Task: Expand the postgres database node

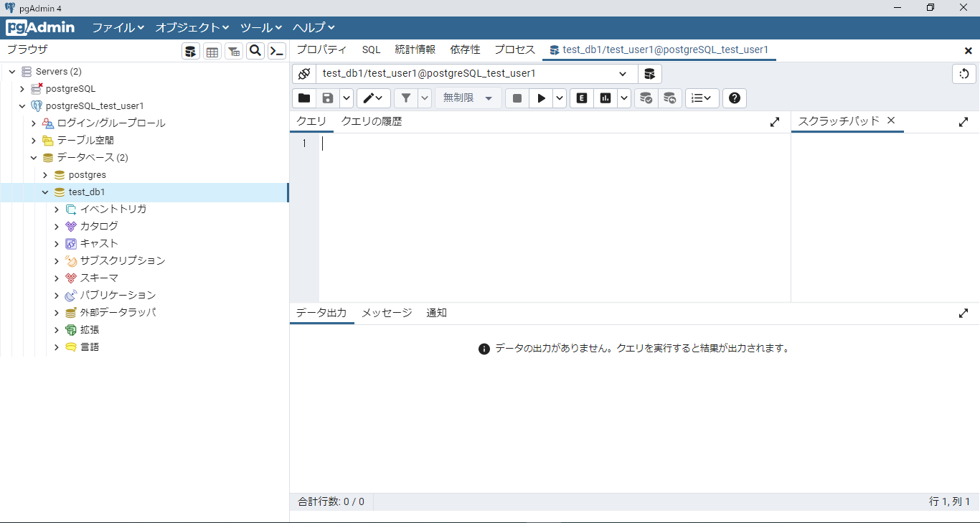Action: click(45, 175)
